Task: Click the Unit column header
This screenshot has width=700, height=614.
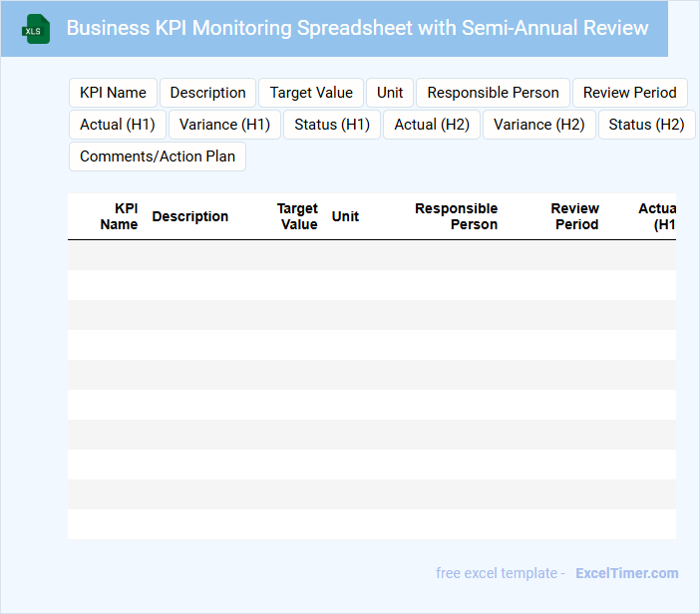Action: (345, 216)
